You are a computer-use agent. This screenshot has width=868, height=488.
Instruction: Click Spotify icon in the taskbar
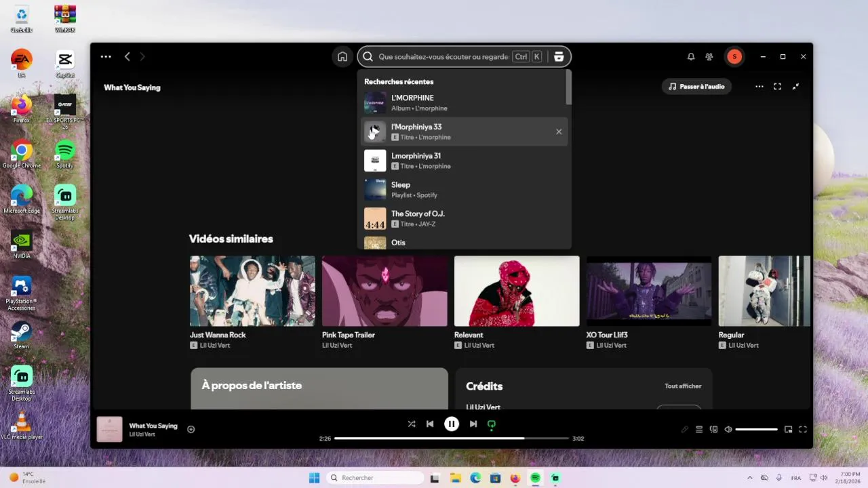pos(535,478)
